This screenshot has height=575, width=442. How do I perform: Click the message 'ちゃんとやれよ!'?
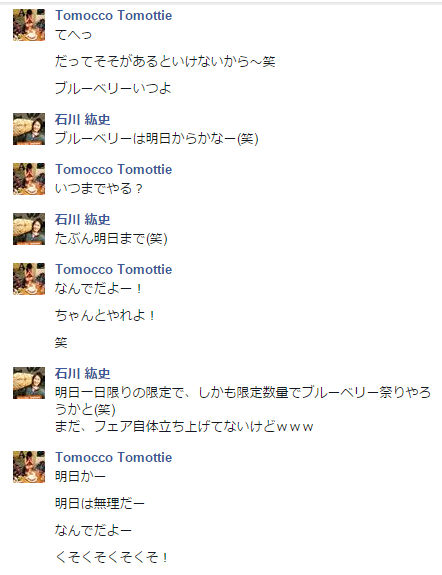point(105,315)
